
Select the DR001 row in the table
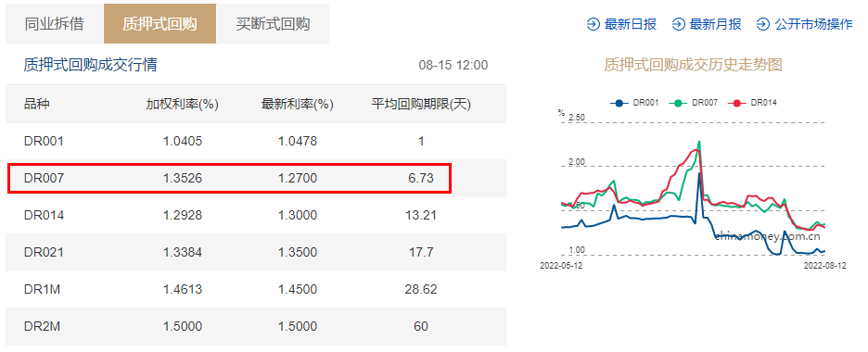click(256, 141)
